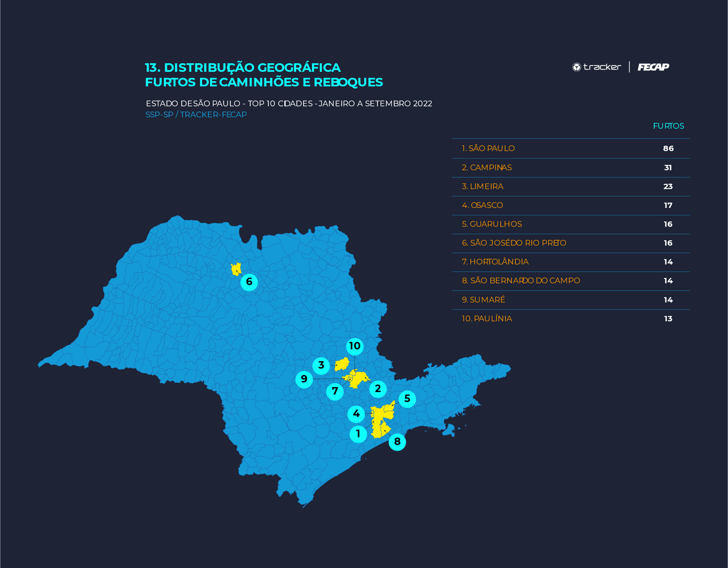728x568 pixels.
Task: Select the circle marker numbered 7
Action: 335,391
